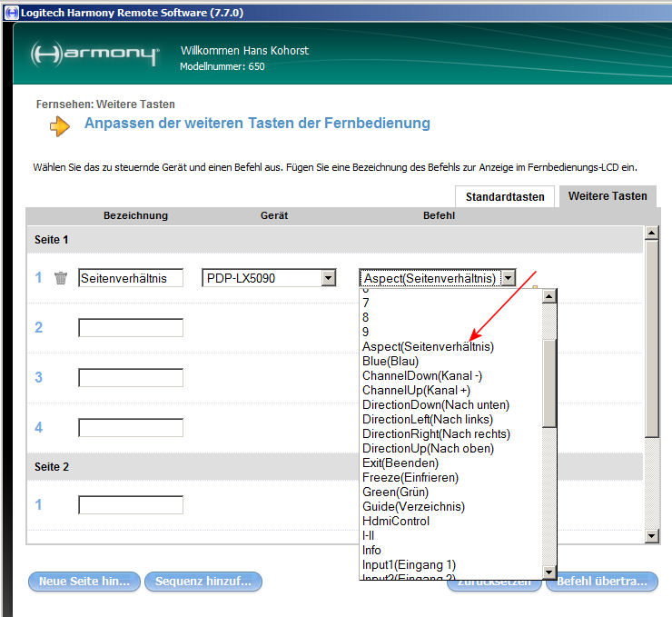Image resolution: width=672 pixels, height=617 pixels.
Task: Click the trash icon beside row 1
Action: pos(61,278)
